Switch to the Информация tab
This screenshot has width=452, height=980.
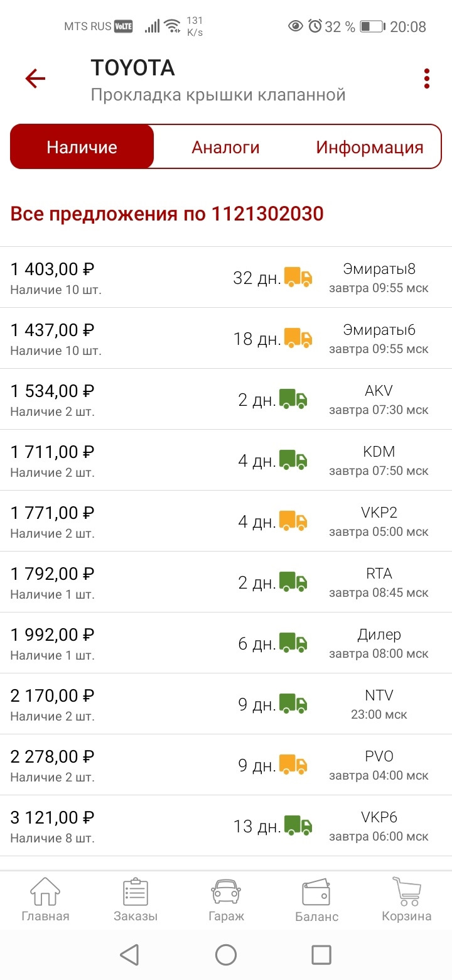[369, 148]
